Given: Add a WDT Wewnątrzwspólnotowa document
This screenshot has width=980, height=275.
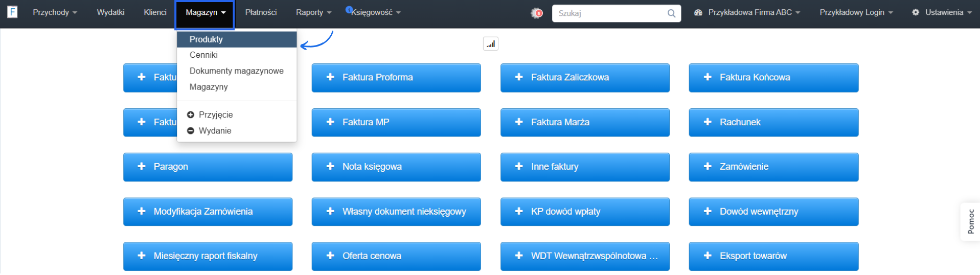Looking at the screenshot, I should [x=585, y=256].
